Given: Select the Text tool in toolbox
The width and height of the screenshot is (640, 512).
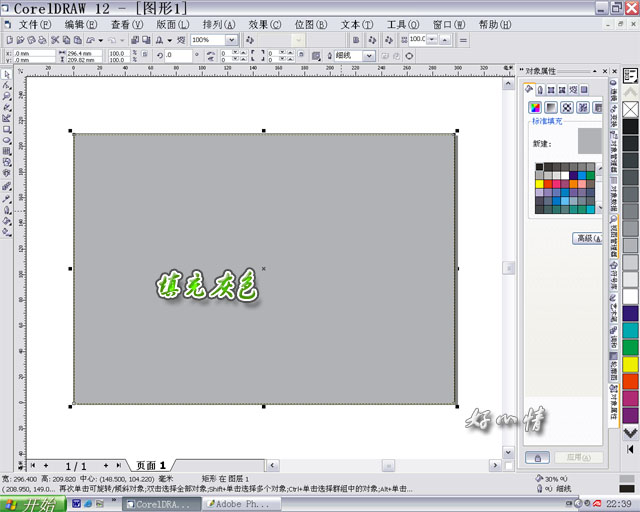Looking at the screenshot, I should coord(7,173).
